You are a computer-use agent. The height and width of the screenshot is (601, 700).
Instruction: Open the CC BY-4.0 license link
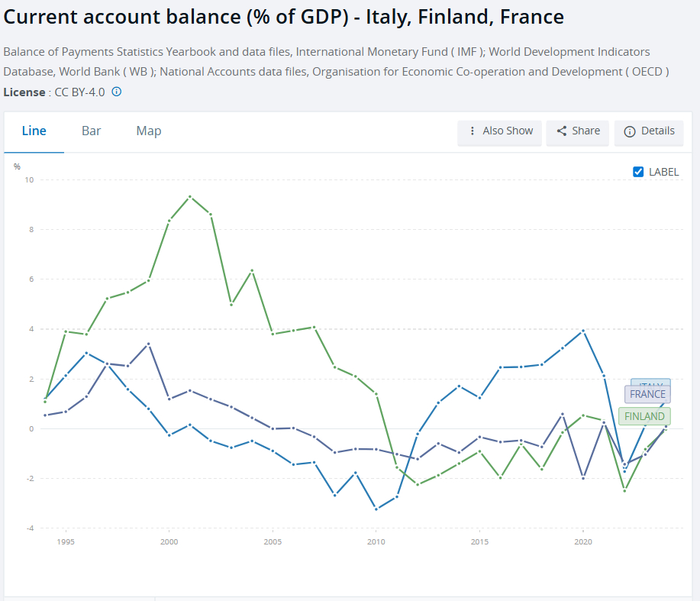pos(80,92)
